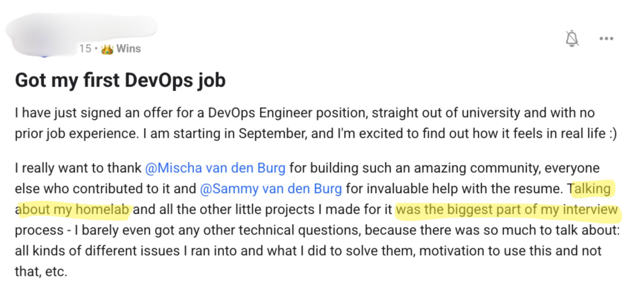Toggle the muted notification bell
The height and width of the screenshot is (294, 644).
572,39
